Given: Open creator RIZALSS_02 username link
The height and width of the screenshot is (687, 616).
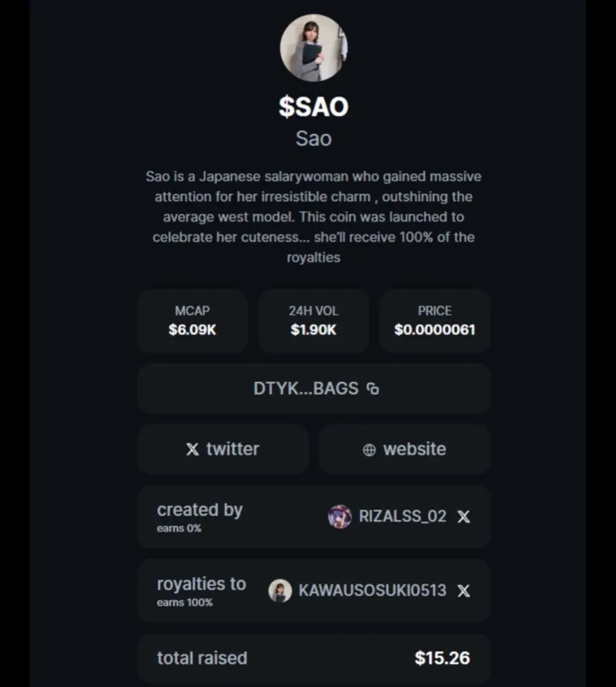Looking at the screenshot, I should click(x=403, y=516).
